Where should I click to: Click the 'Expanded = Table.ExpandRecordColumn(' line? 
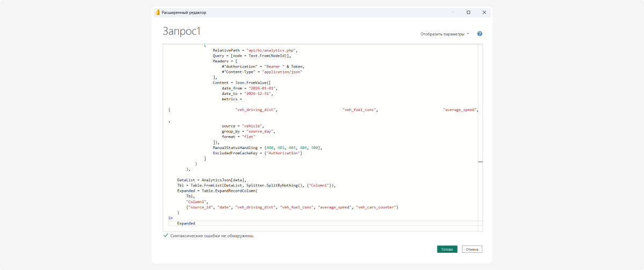[217, 191]
